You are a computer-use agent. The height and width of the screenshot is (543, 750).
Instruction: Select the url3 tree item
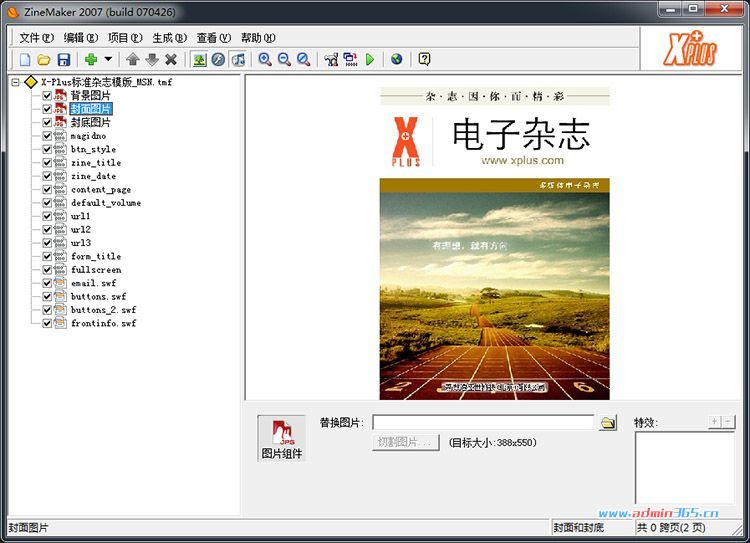pos(81,243)
